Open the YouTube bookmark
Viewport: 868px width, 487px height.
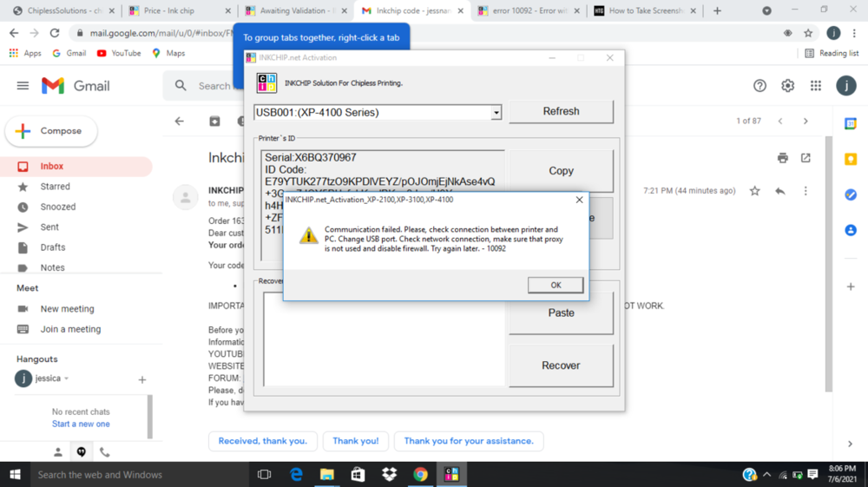click(x=119, y=53)
